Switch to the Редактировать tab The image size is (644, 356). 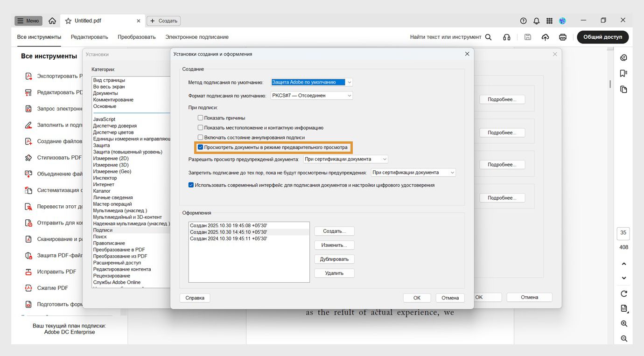tap(90, 37)
